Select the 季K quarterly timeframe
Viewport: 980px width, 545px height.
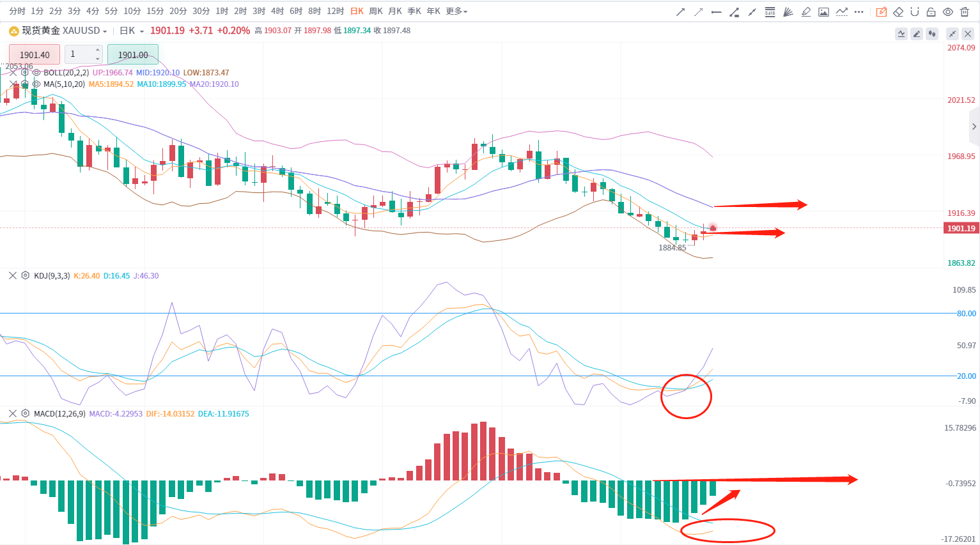tap(414, 12)
